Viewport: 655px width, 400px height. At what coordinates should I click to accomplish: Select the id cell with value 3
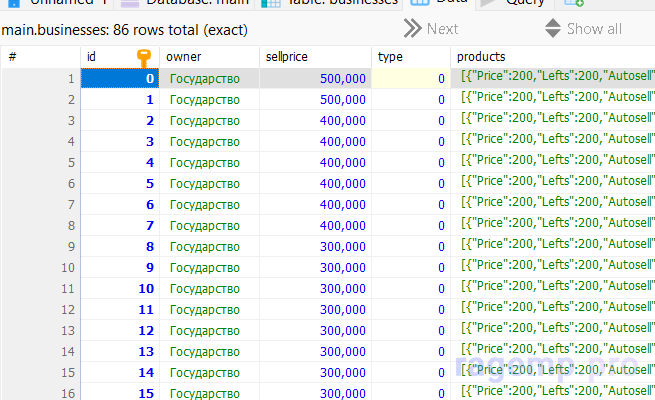click(120, 142)
